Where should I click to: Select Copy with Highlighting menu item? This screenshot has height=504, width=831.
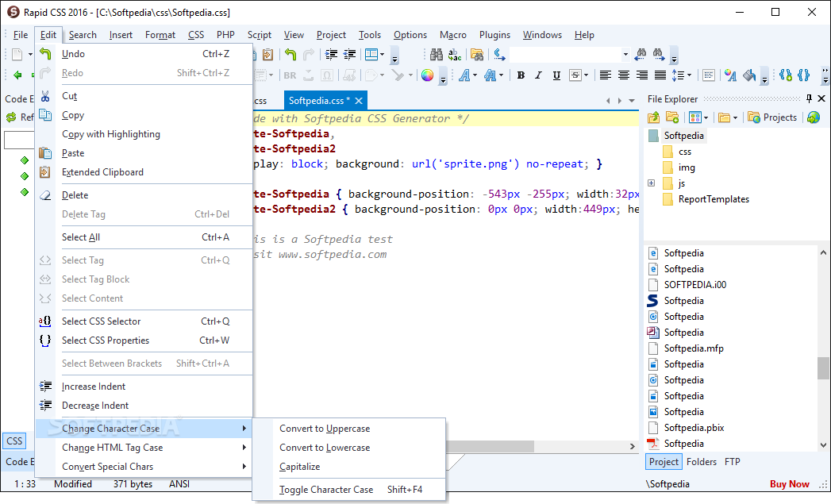coord(111,134)
